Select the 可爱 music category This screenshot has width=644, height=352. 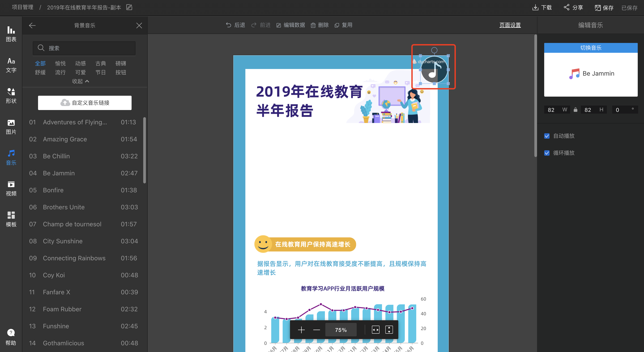click(81, 72)
